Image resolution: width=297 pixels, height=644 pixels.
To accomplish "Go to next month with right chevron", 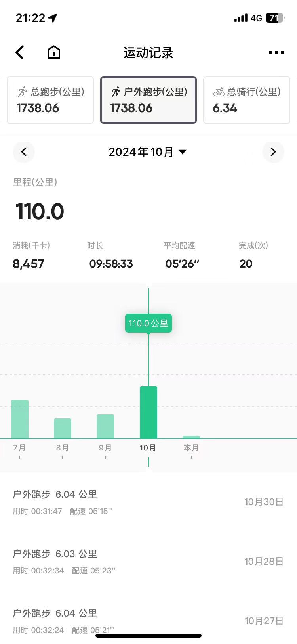I will click(x=273, y=152).
